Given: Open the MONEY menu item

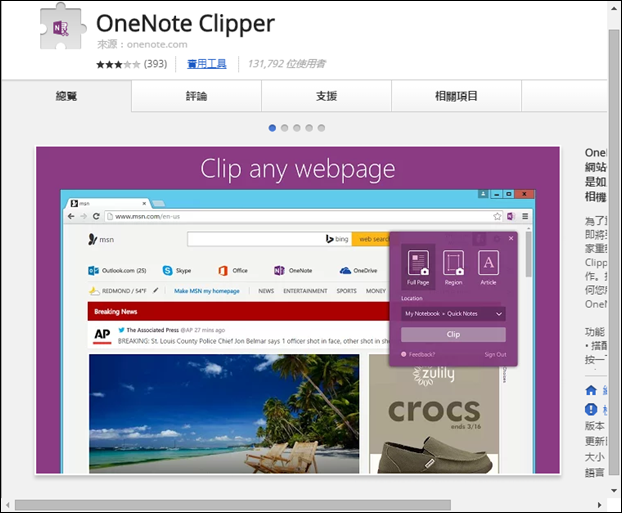Looking at the screenshot, I should (x=376, y=291).
